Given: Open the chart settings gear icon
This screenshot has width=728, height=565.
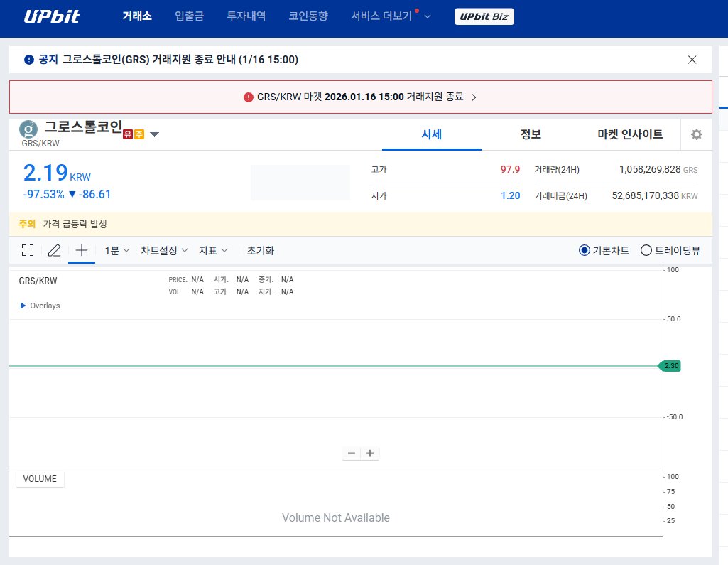Looking at the screenshot, I should pyautogui.click(x=696, y=134).
